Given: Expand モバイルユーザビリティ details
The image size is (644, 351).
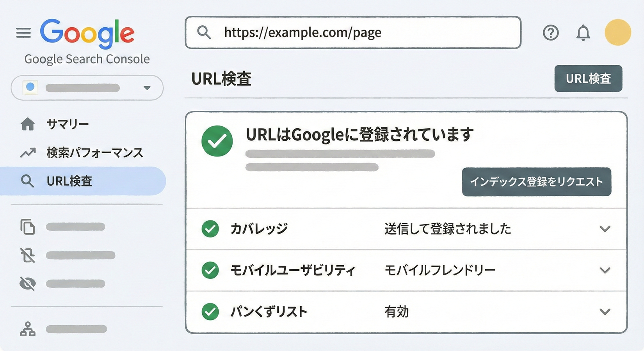Looking at the screenshot, I should pyautogui.click(x=605, y=270).
